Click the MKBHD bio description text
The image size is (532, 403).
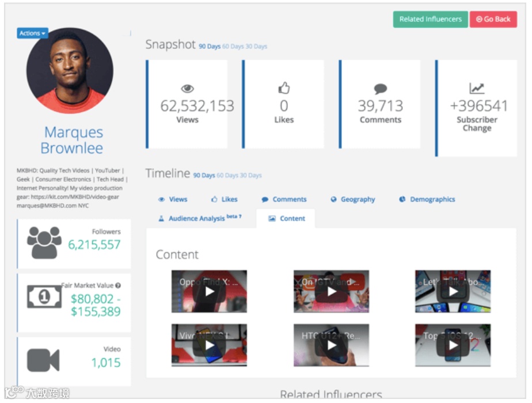click(73, 188)
